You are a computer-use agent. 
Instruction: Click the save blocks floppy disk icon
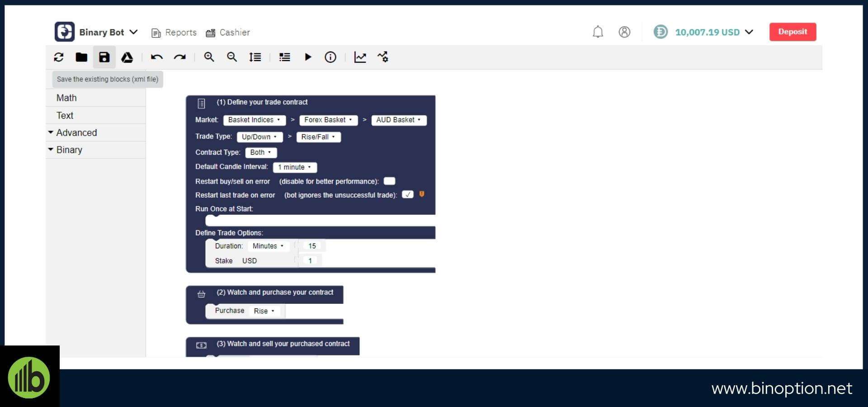pyautogui.click(x=104, y=57)
